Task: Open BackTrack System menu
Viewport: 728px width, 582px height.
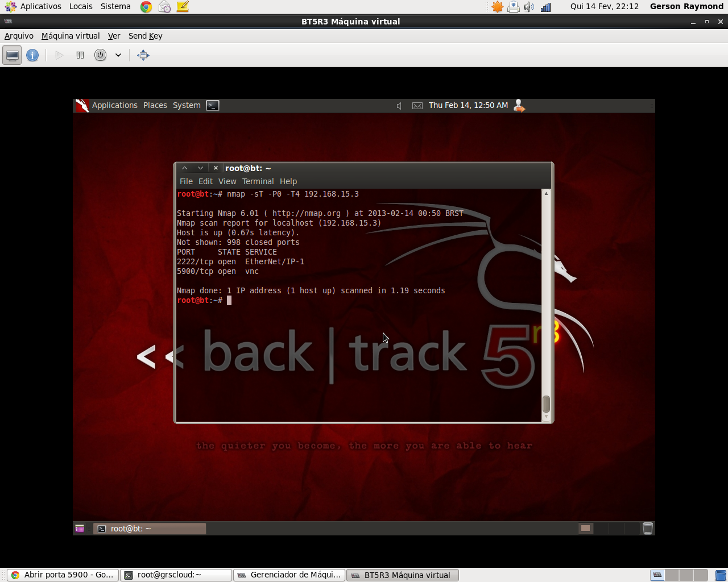Action: coord(187,105)
